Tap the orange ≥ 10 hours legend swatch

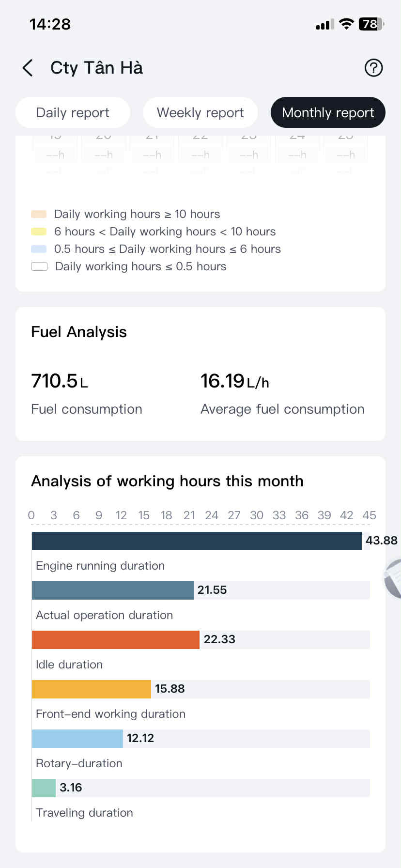(x=39, y=214)
